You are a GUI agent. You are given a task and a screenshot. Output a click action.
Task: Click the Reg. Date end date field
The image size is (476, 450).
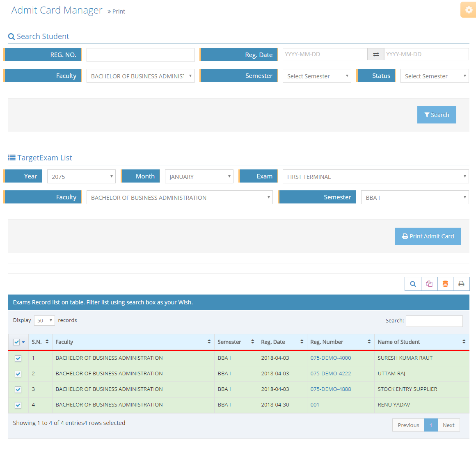[426, 54]
